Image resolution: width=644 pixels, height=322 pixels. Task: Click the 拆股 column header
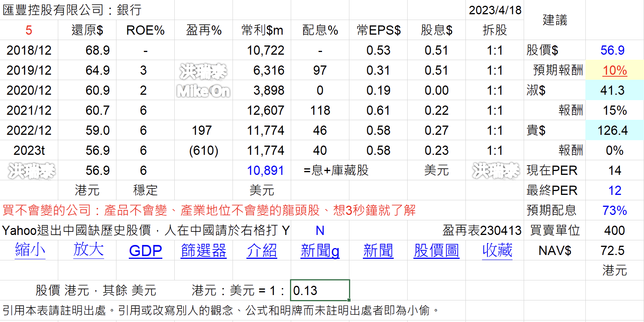pyautogui.click(x=495, y=30)
